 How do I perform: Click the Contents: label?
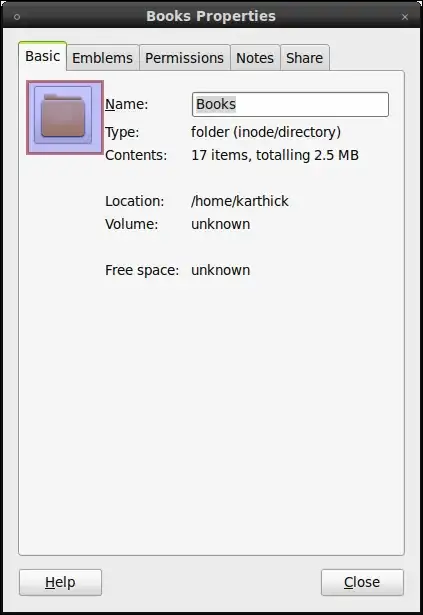click(136, 155)
